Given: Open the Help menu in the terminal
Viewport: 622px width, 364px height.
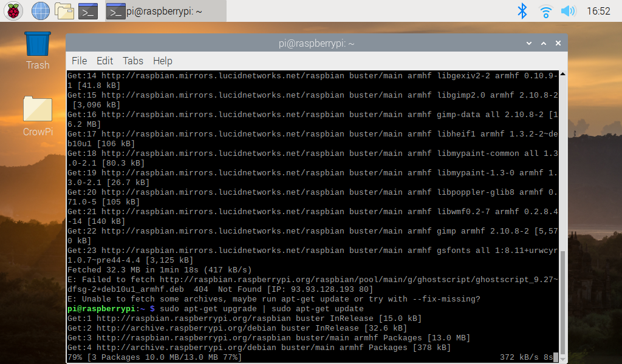Looking at the screenshot, I should click(162, 61).
